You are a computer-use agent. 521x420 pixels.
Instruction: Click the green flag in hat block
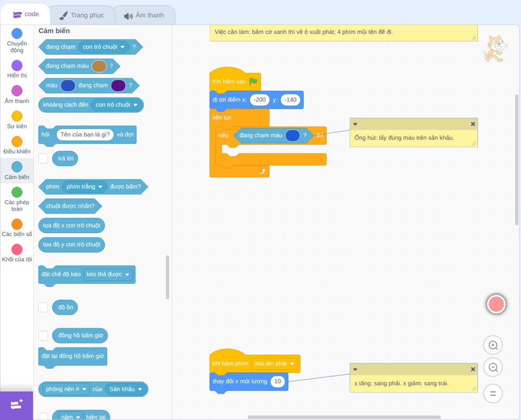pyautogui.click(x=253, y=81)
